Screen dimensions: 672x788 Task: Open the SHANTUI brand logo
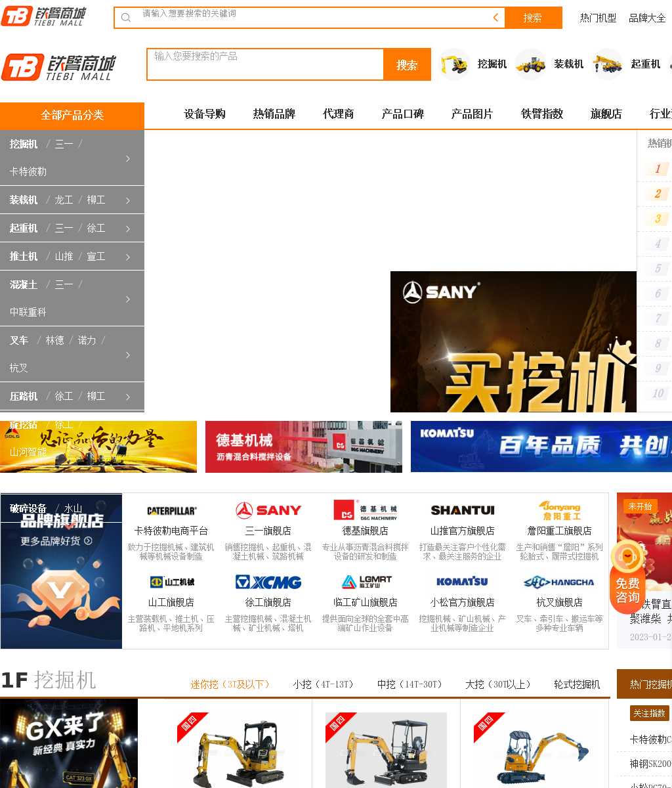pos(463,510)
